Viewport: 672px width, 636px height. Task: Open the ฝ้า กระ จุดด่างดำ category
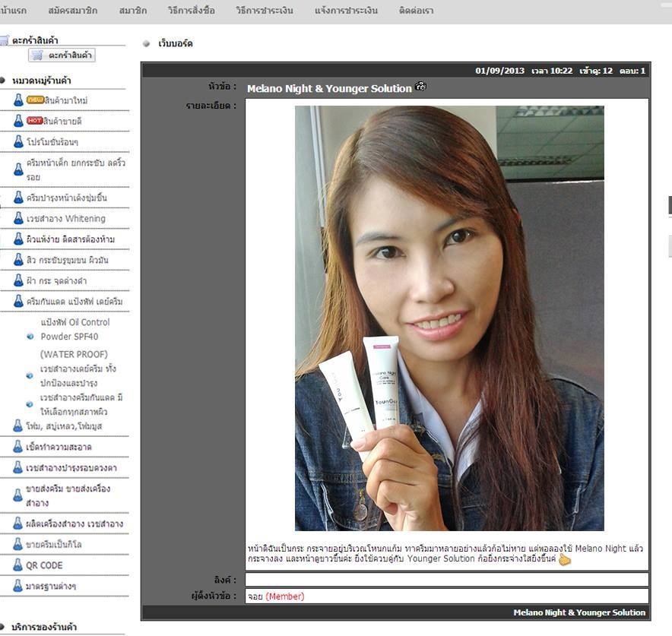56,281
